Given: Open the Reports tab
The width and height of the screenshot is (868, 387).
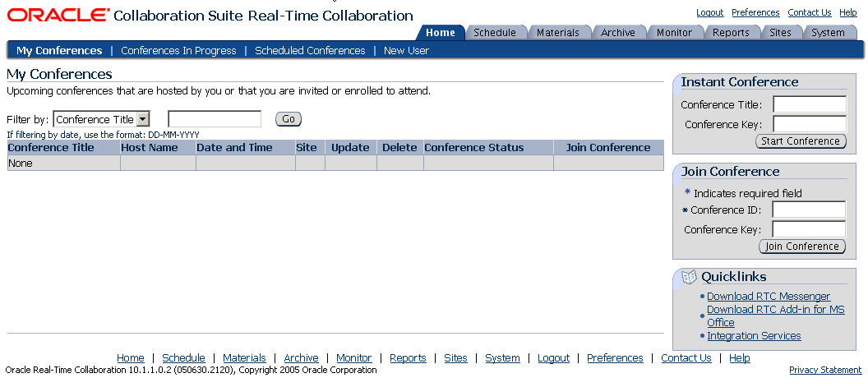Looking at the screenshot, I should click(731, 33).
